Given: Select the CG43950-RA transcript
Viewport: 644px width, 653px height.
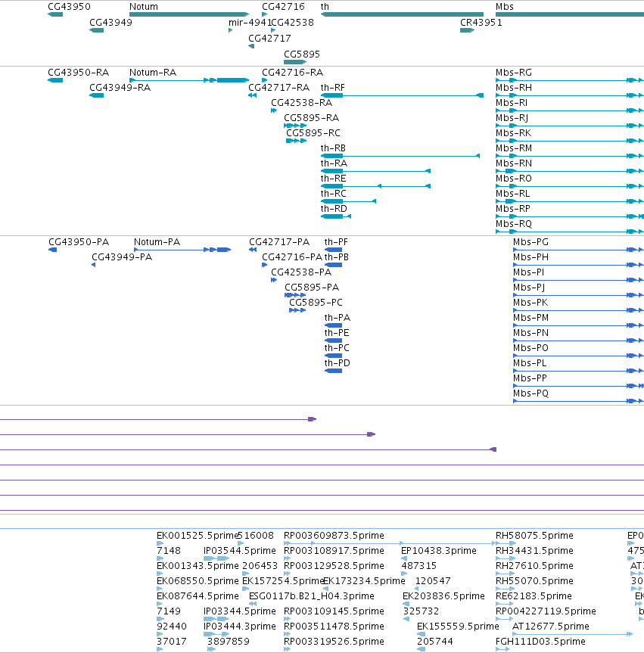Looking at the screenshot, I should 55,80.
